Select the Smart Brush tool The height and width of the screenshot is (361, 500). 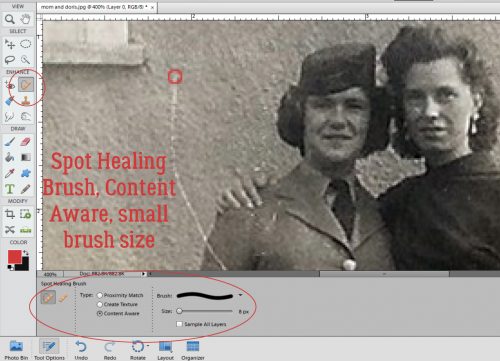pyautogui.click(x=10, y=101)
